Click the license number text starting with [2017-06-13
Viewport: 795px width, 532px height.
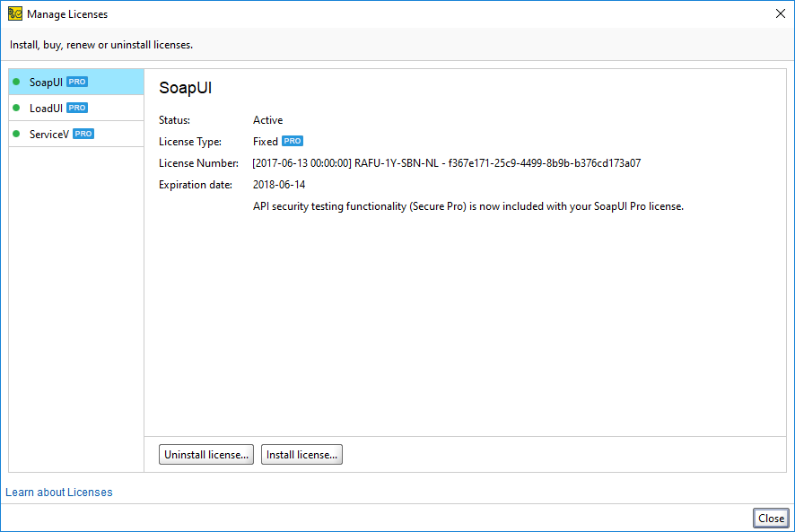(447, 163)
